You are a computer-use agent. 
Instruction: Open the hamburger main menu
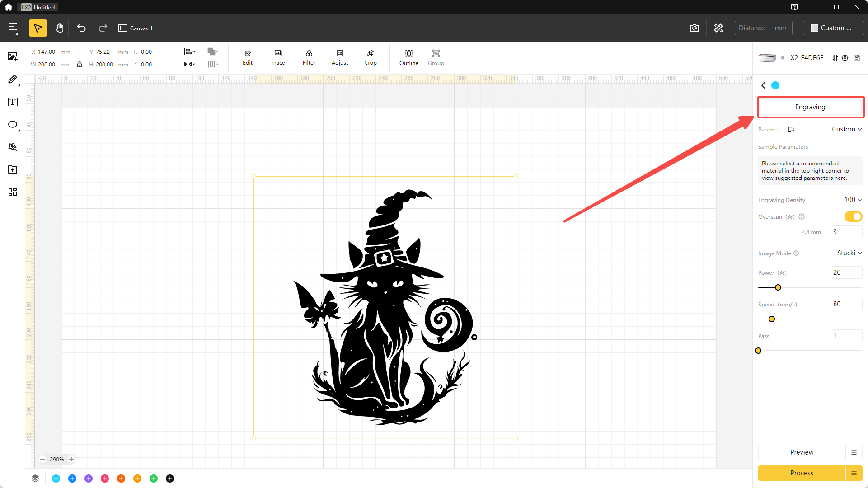coord(13,28)
